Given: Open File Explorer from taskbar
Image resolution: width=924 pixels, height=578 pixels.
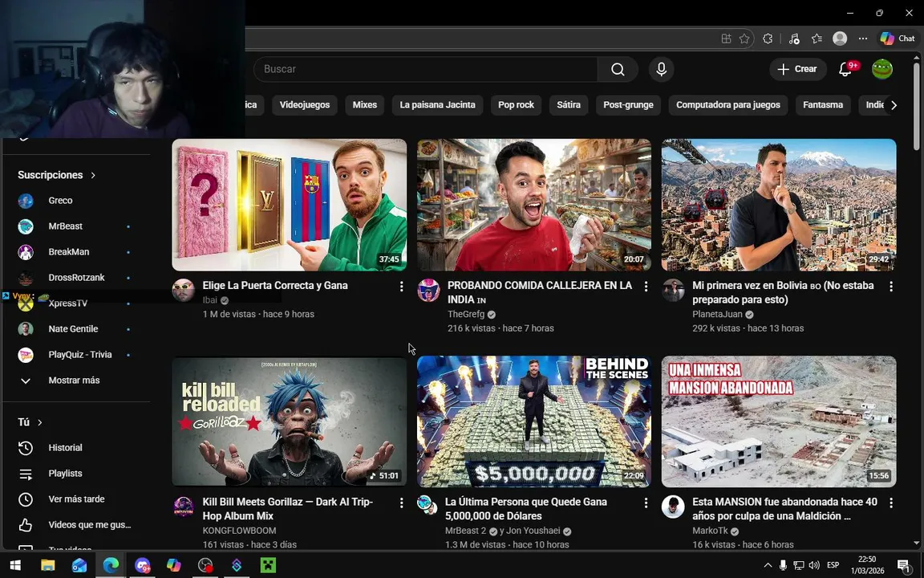Looking at the screenshot, I should (x=47, y=565).
